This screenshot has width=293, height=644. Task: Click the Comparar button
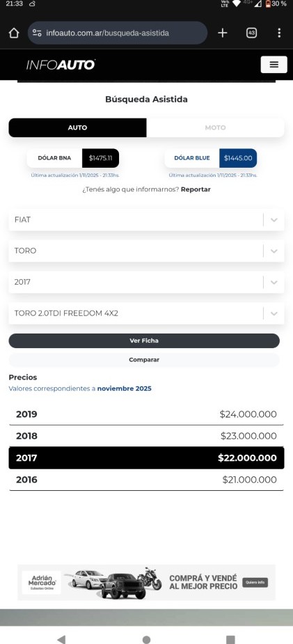pyautogui.click(x=144, y=360)
